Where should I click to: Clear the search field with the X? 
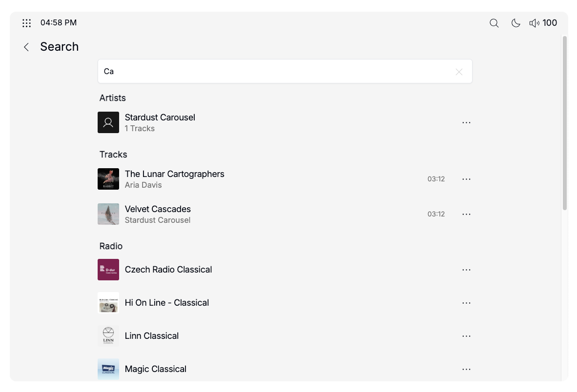(459, 72)
